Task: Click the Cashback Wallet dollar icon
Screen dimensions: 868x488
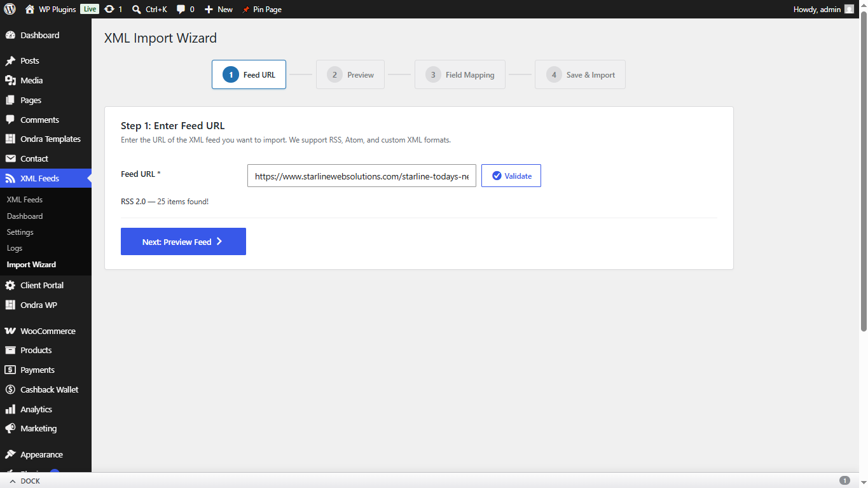Action: click(10, 389)
